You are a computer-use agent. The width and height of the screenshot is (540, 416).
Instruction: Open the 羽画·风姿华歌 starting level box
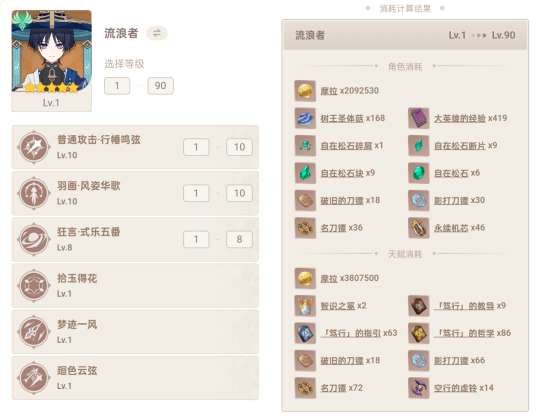(x=196, y=193)
